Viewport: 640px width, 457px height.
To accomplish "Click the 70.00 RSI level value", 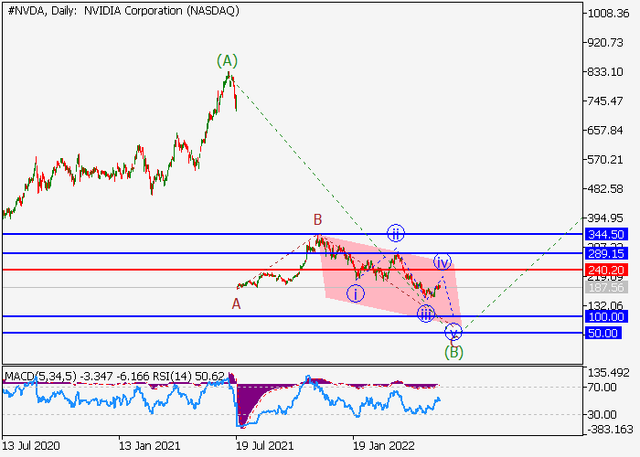I will tap(602, 387).
